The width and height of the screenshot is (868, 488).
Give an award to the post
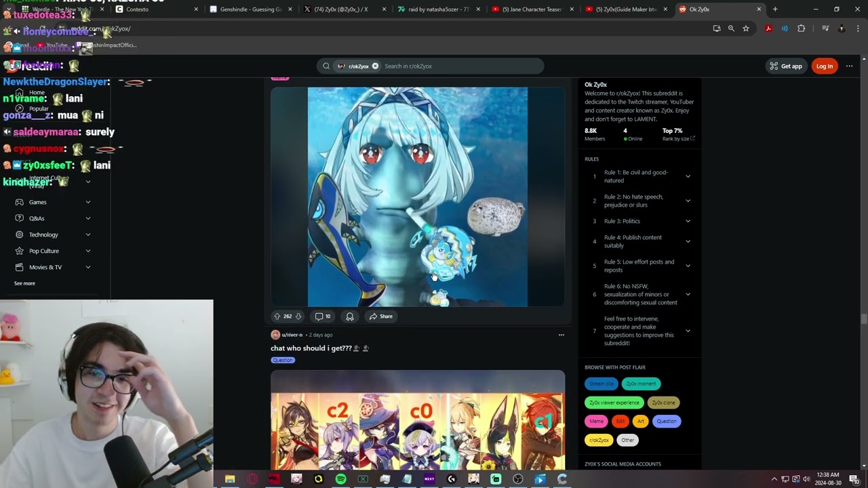pyautogui.click(x=350, y=317)
